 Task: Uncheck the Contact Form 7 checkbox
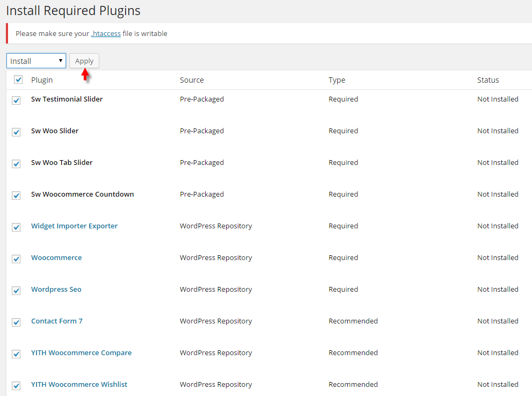click(16, 322)
